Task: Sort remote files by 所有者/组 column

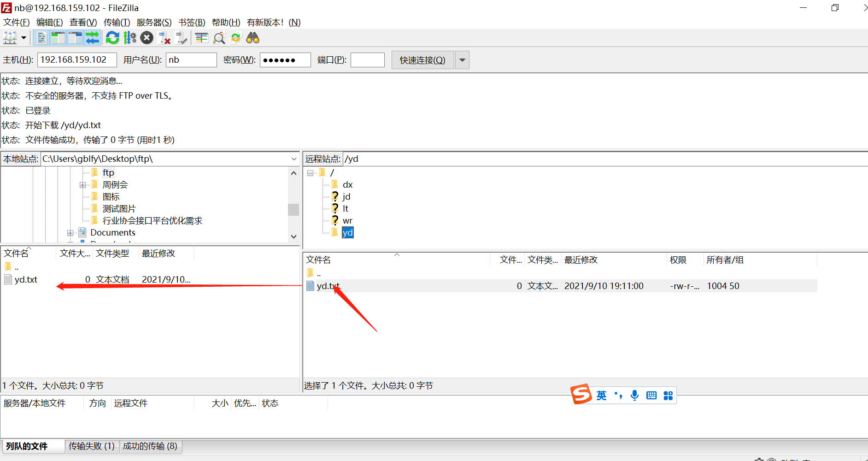Action: coord(760,260)
